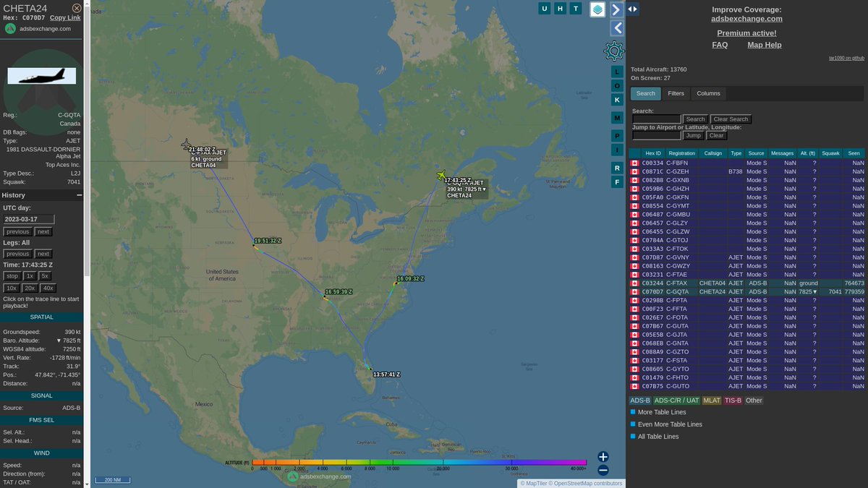Viewport: 868px width, 488px height.
Task: Go to next UTC day
Action: [x=43, y=232]
